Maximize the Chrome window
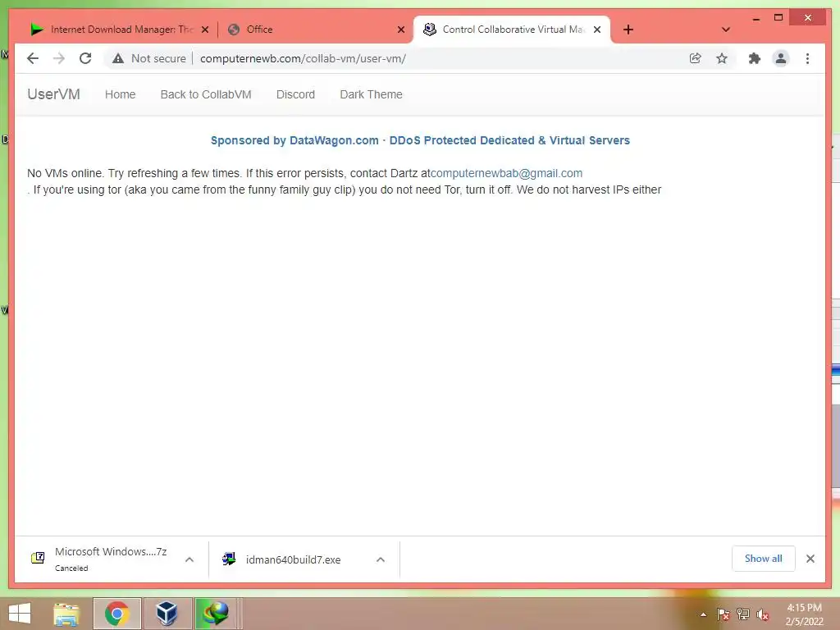The width and height of the screenshot is (840, 630). tap(778, 18)
